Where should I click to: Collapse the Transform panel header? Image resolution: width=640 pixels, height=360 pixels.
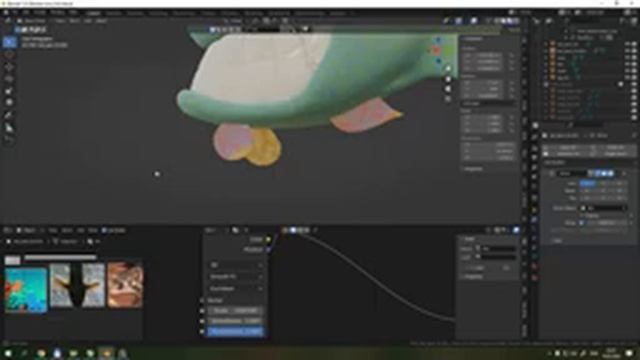tap(473, 39)
